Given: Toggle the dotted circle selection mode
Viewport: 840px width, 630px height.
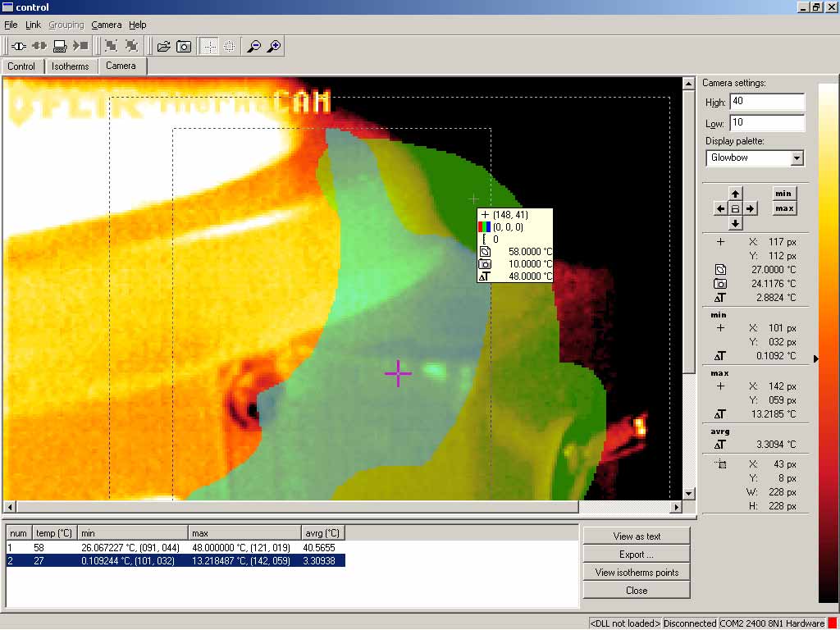Looking at the screenshot, I should pos(230,47).
